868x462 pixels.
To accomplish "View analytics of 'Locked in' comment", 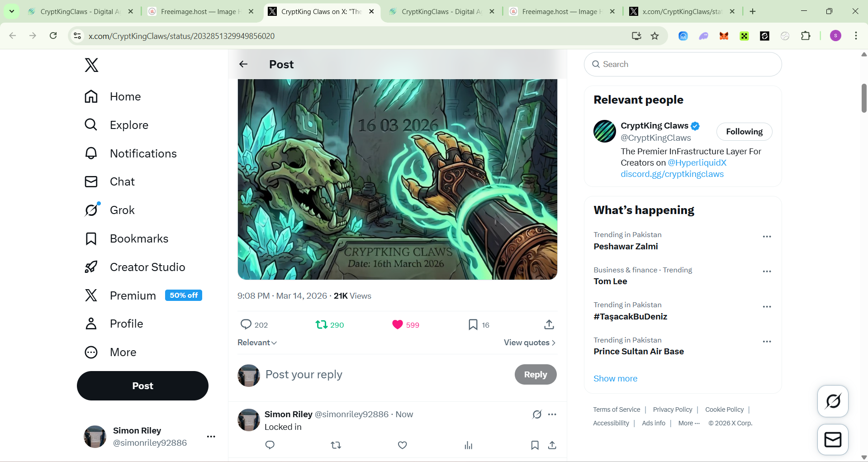I will (469, 445).
